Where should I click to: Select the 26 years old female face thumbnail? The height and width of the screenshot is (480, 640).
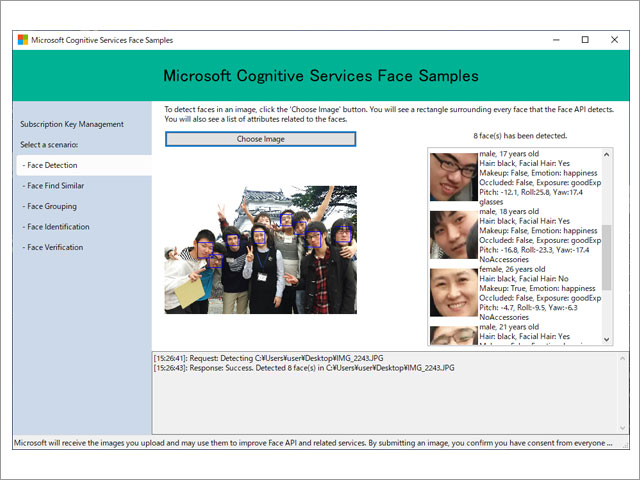(x=453, y=293)
